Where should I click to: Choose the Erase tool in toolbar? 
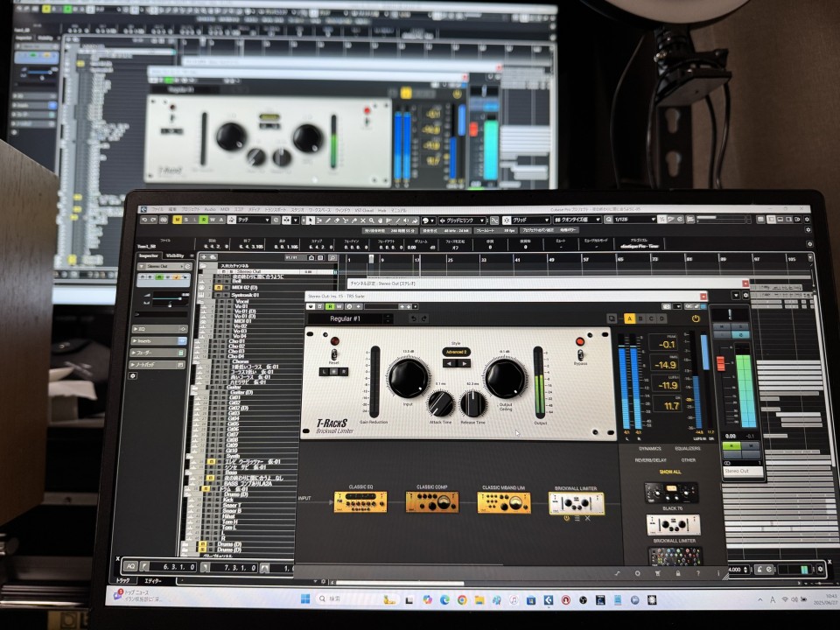tap(336, 220)
